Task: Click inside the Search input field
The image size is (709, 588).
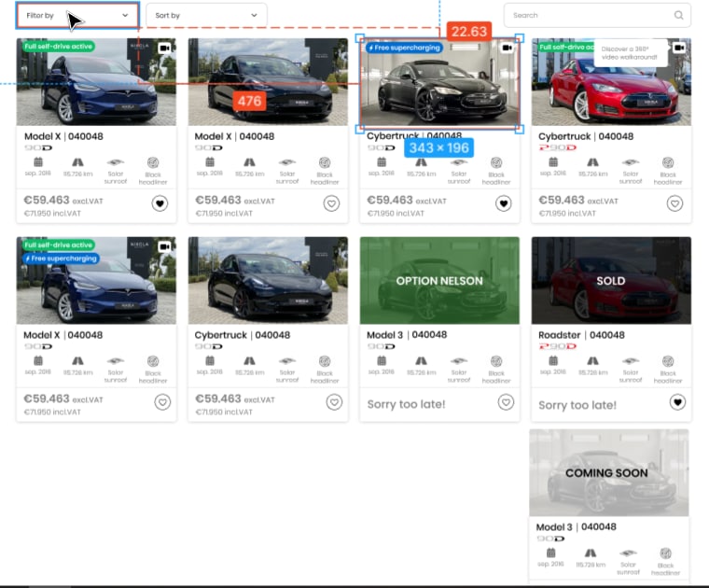Action: (597, 15)
